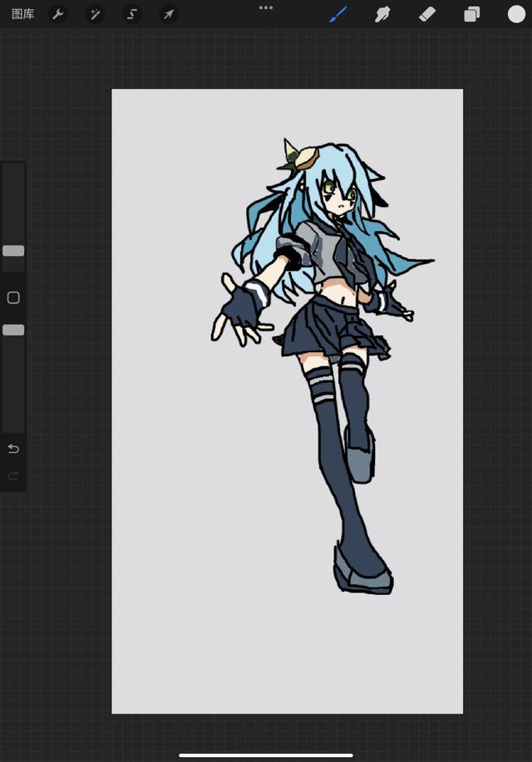Viewport: 532px width, 762px height.
Task: Tap the greyed-out redo arrow
Action: (13, 475)
